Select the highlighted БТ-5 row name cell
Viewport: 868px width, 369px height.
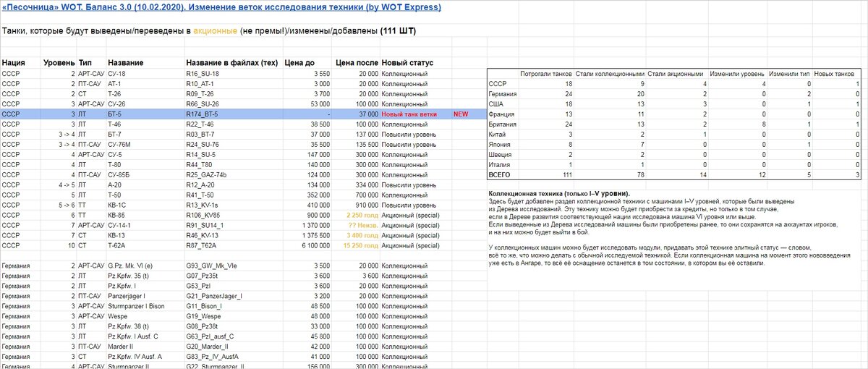(145, 114)
